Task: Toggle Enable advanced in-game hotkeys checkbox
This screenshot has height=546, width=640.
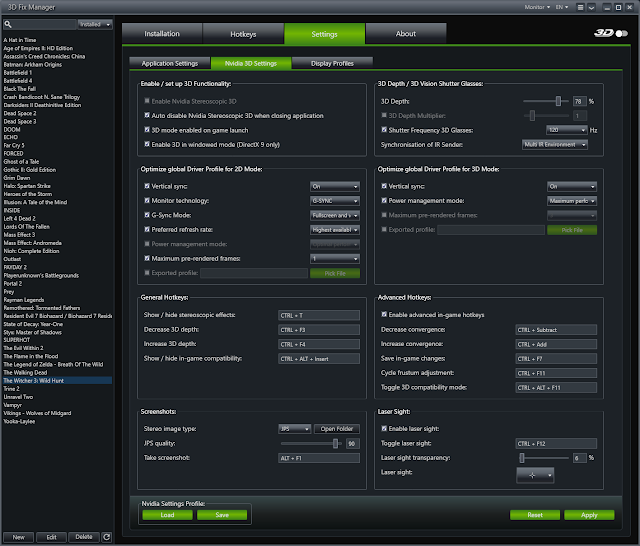Action: 384,315
